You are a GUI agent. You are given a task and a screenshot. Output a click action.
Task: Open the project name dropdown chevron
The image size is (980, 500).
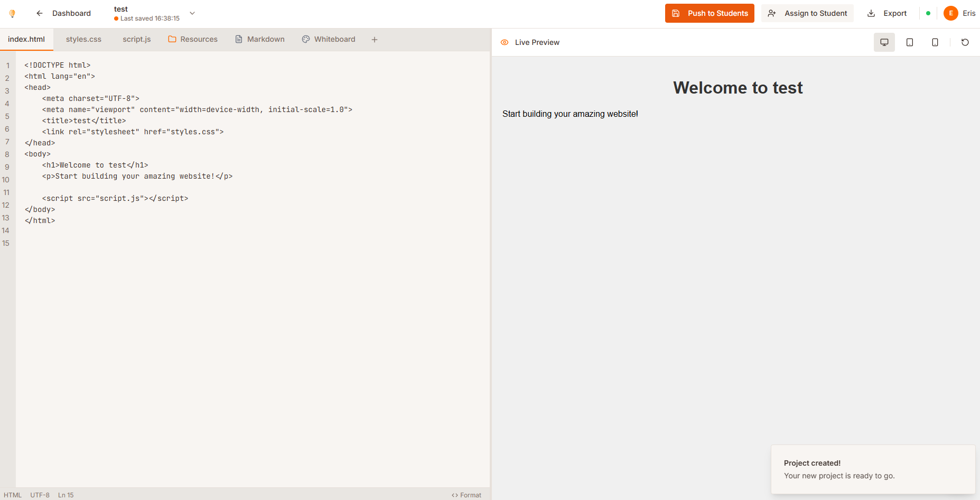point(191,13)
